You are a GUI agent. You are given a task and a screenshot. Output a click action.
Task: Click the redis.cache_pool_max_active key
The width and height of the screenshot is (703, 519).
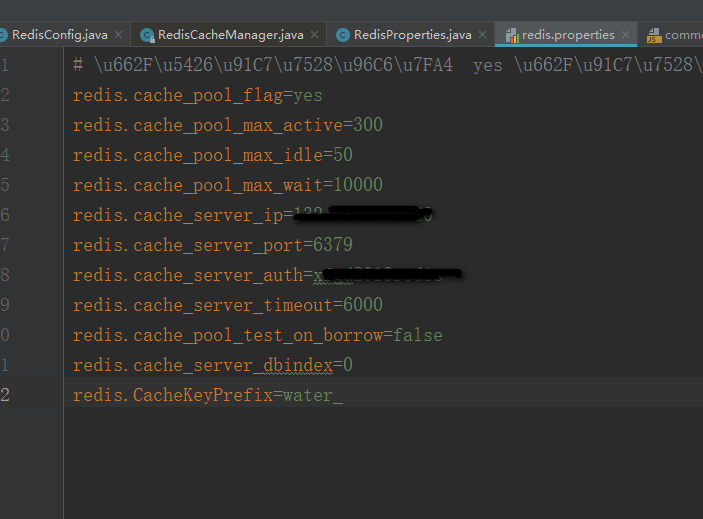pos(208,125)
